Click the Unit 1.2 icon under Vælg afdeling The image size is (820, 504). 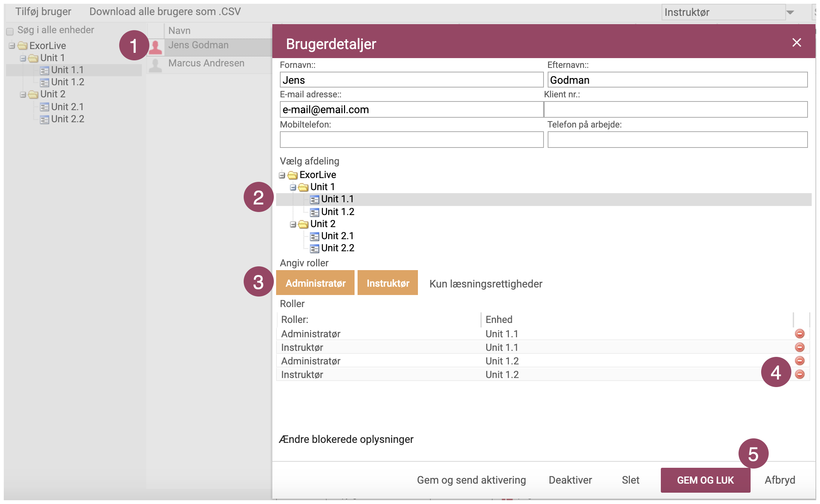pos(315,212)
